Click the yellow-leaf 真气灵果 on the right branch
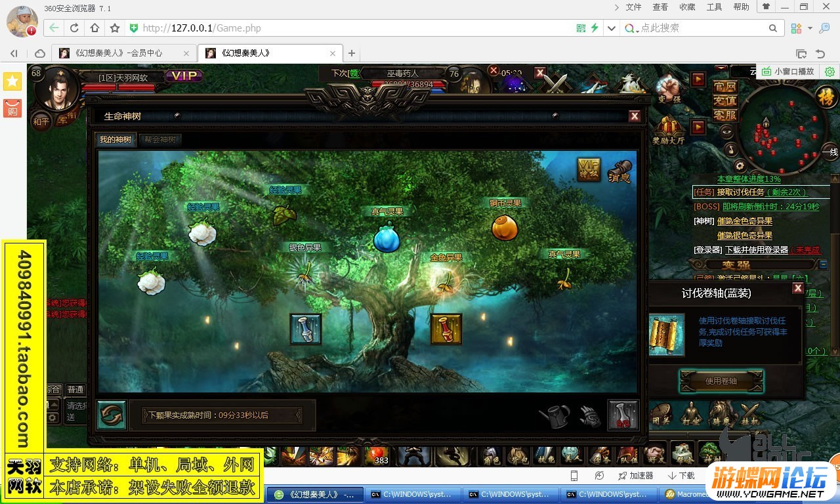This screenshot has width=840, height=504. point(564,278)
